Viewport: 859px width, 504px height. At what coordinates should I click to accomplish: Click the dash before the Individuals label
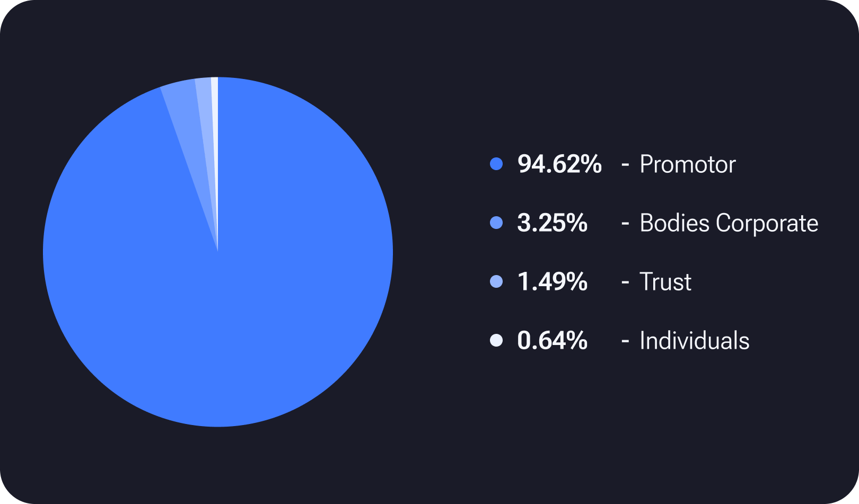(625, 341)
